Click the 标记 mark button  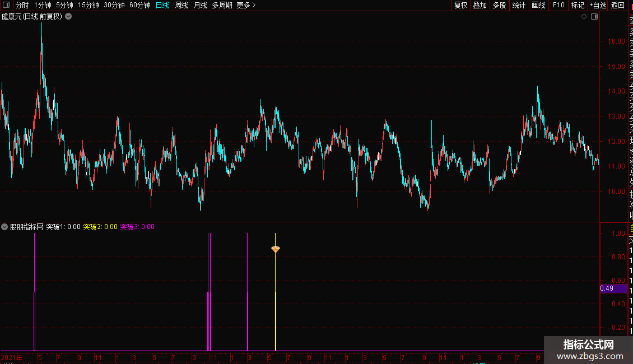click(578, 5)
